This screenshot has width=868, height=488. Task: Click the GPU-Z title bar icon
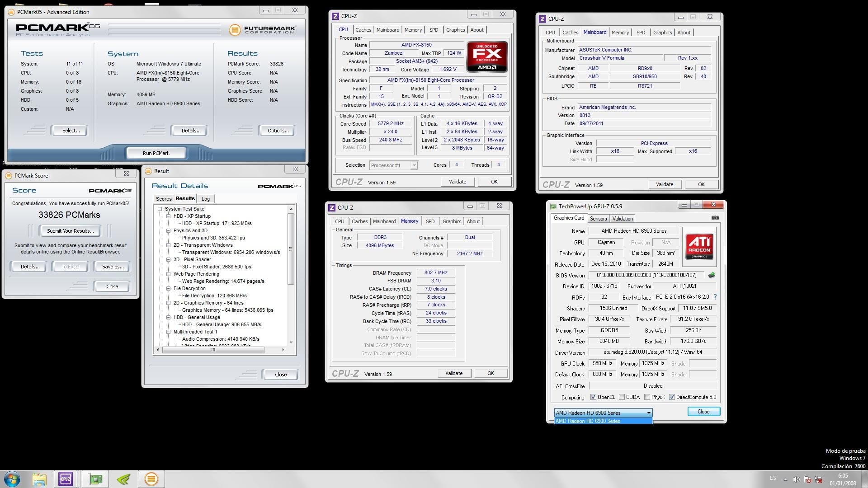coord(552,206)
